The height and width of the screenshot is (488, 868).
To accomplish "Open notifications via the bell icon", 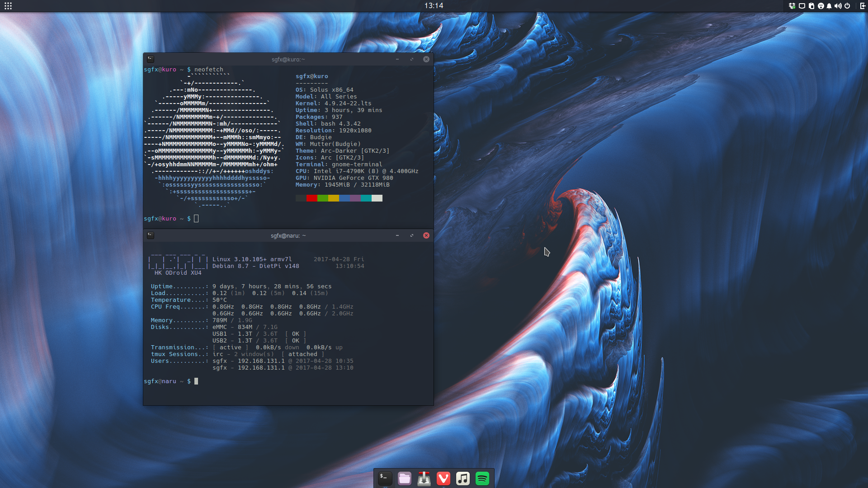I will 829,6.
